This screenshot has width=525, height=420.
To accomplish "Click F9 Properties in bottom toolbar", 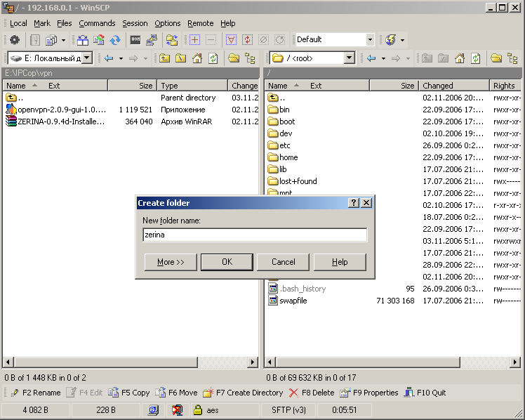I will (x=369, y=393).
